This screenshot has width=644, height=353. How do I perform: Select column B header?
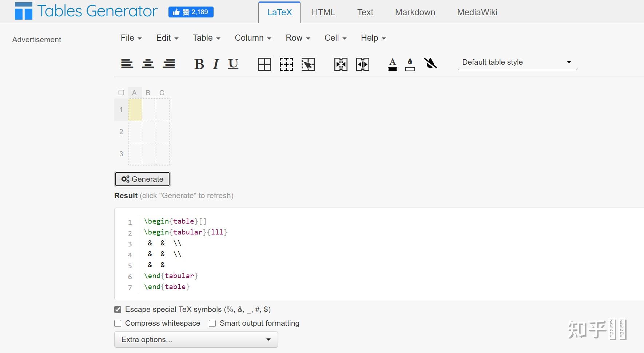point(148,93)
